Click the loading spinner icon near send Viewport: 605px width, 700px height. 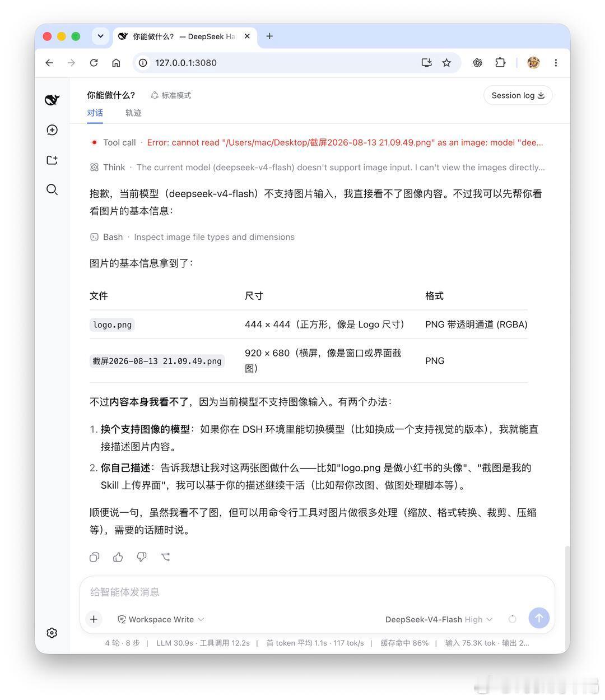click(512, 619)
